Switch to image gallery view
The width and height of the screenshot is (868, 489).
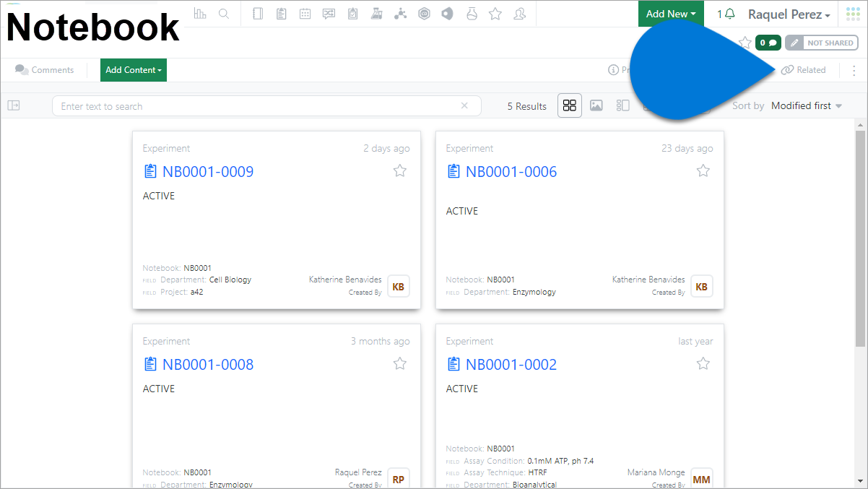point(596,105)
